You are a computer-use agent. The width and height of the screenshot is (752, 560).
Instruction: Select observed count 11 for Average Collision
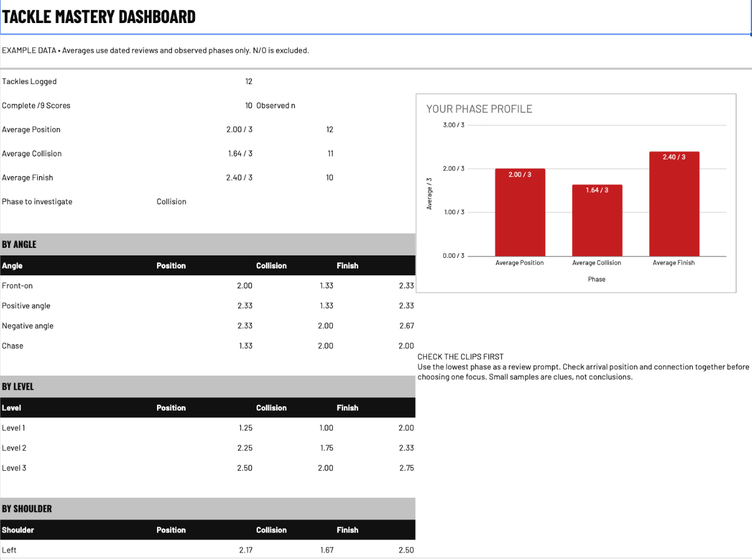pyautogui.click(x=330, y=154)
